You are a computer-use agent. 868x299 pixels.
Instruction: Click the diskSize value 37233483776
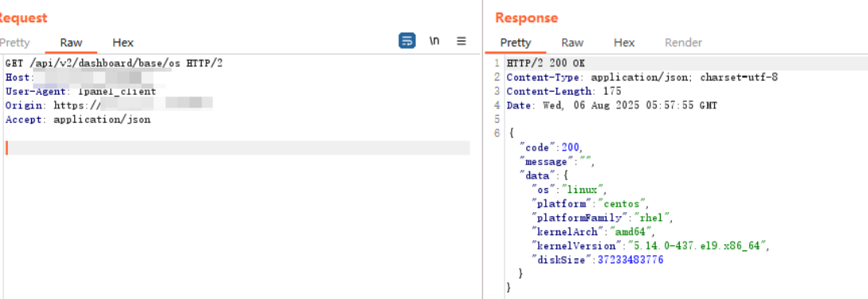(x=630, y=260)
